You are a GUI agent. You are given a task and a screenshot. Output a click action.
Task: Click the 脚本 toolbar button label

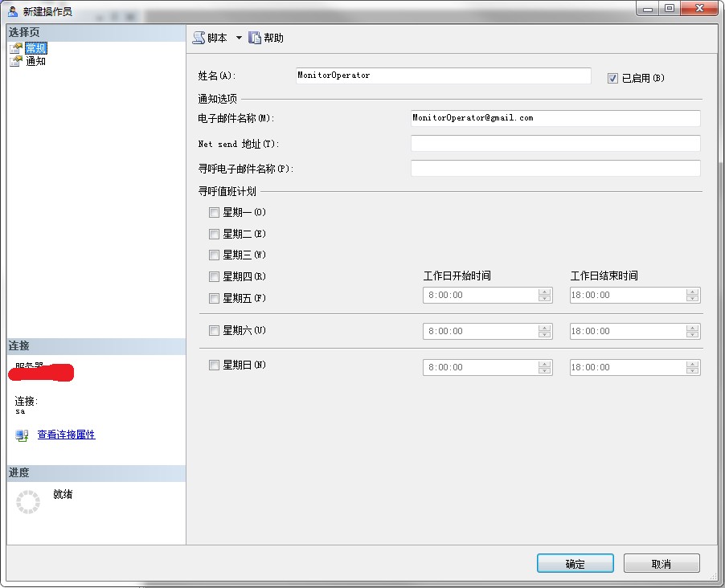[x=217, y=38]
